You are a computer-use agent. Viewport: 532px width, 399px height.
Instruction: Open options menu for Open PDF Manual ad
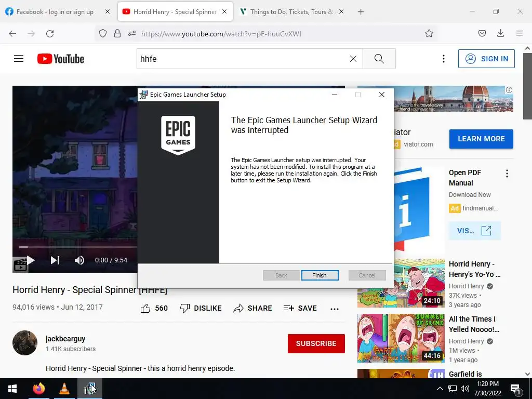coord(507,174)
